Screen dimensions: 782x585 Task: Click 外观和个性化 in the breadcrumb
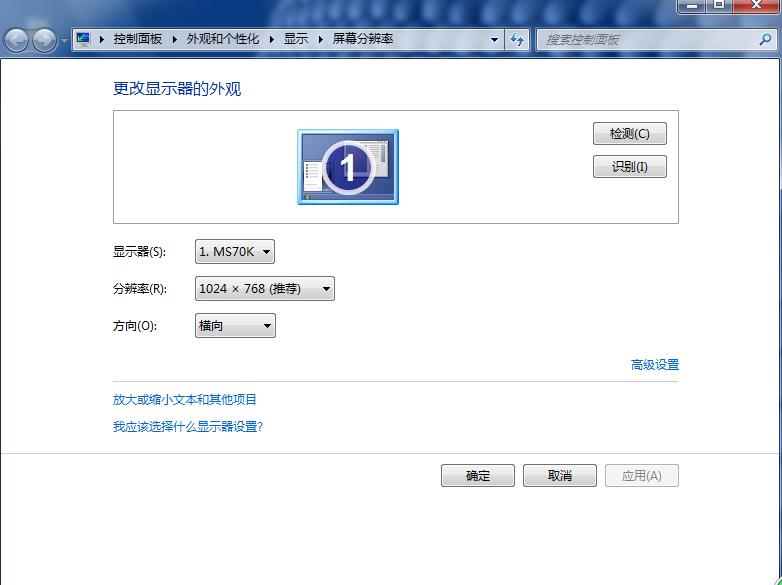pyautogui.click(x=223, y=39)
